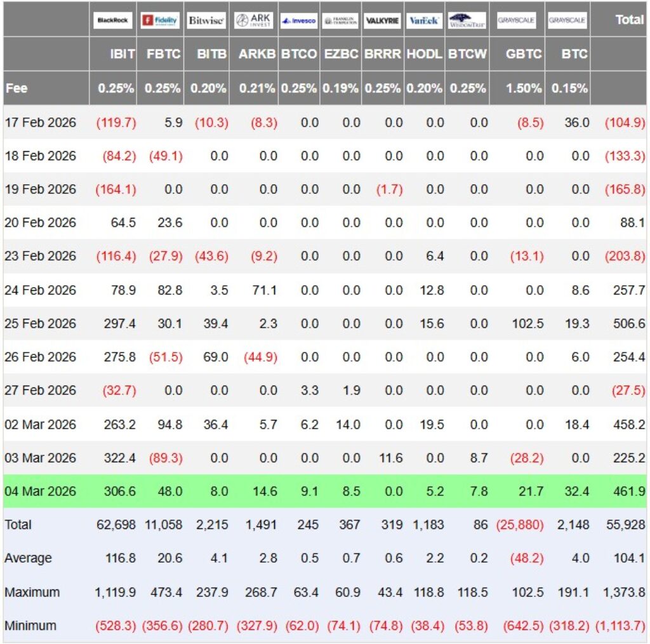The height and width of the screenshot is (644, 650).
Task: Click the Total column header at top right
Action: pos(629,20)
